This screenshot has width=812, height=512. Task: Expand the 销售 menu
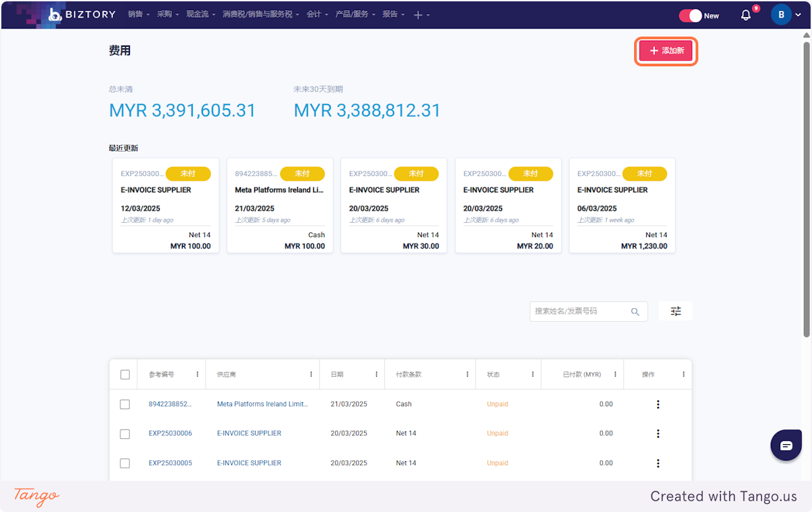[138, 14]
